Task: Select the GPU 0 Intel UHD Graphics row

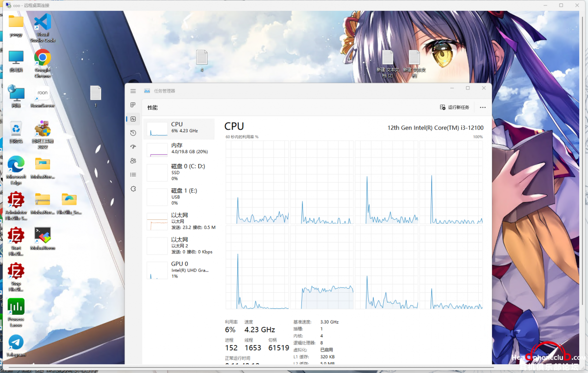Action: [x=179, y=270]
